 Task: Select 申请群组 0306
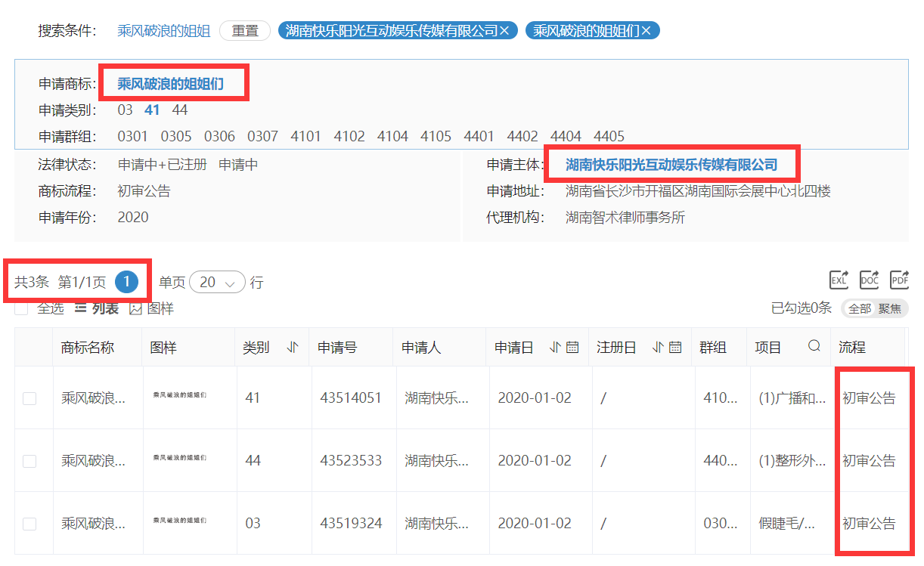point(219,137)
